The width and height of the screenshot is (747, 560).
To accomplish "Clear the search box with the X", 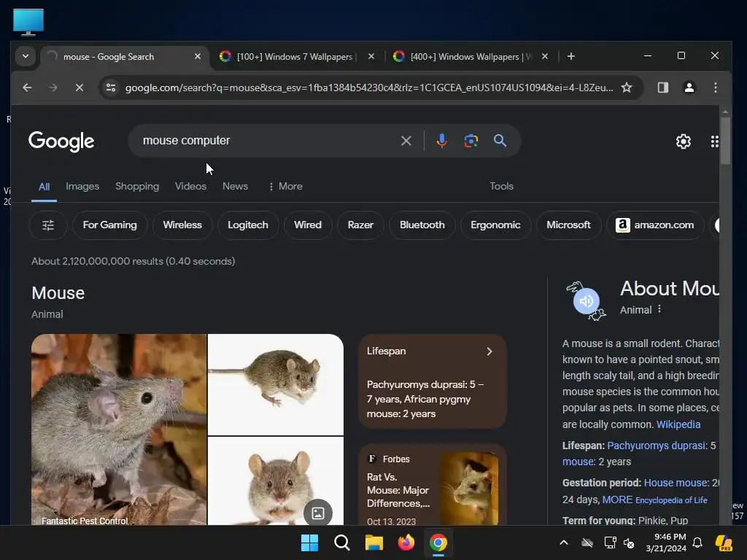I will [406, 141].
